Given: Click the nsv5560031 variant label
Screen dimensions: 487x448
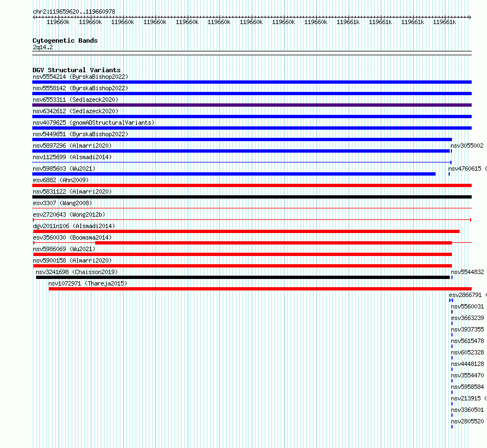Looking at the screenshot, I should [467, 306].
